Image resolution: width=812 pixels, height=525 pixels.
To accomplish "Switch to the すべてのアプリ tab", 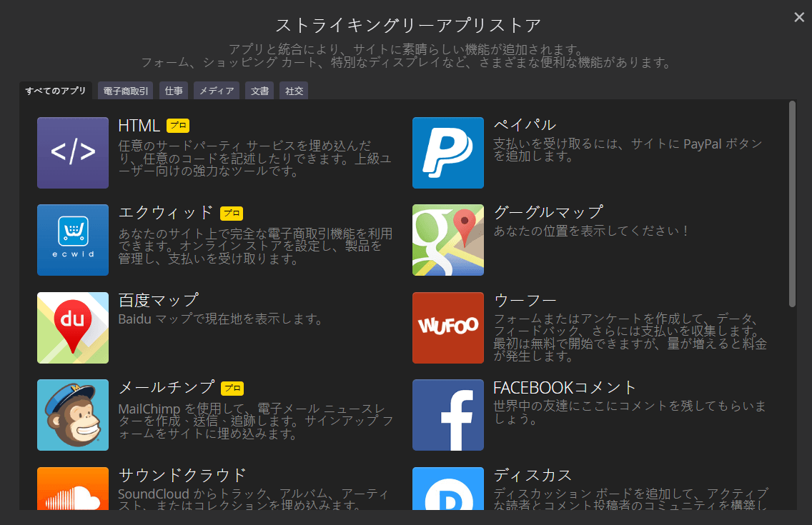I will tap(56, 91).
